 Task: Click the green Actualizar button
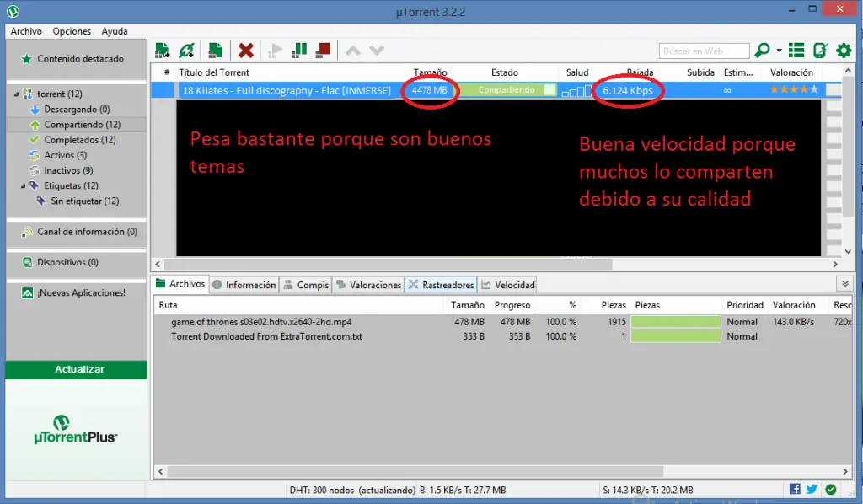point(77,369)
